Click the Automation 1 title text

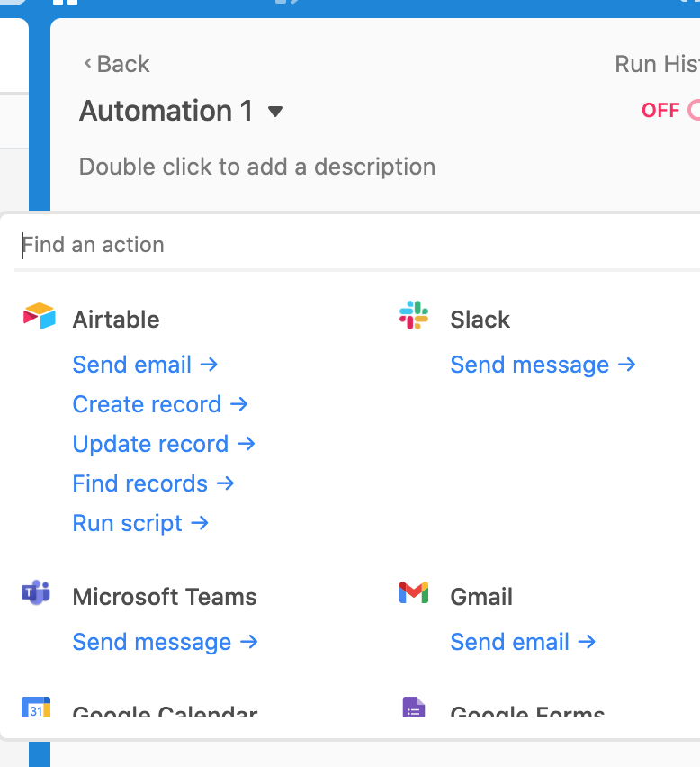[x=166, y=111]
